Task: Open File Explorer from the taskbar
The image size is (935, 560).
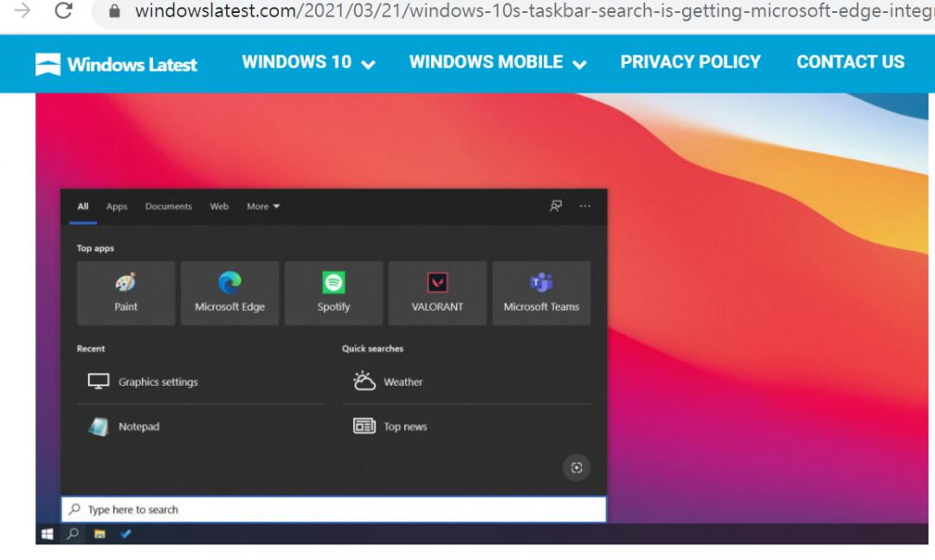Action: [100, 534]
